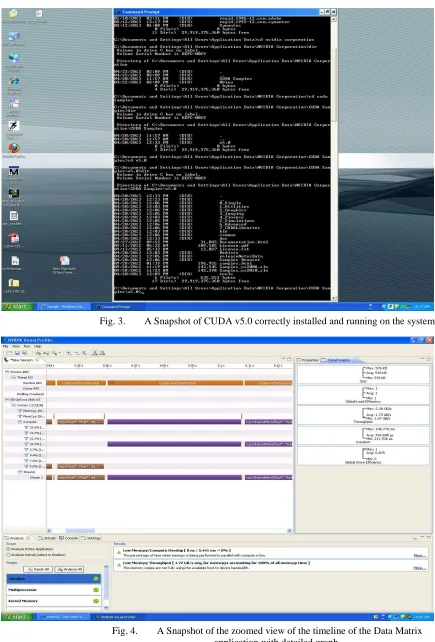
Task: Collapse the Compute node in the tree
Action: [20, 422]
